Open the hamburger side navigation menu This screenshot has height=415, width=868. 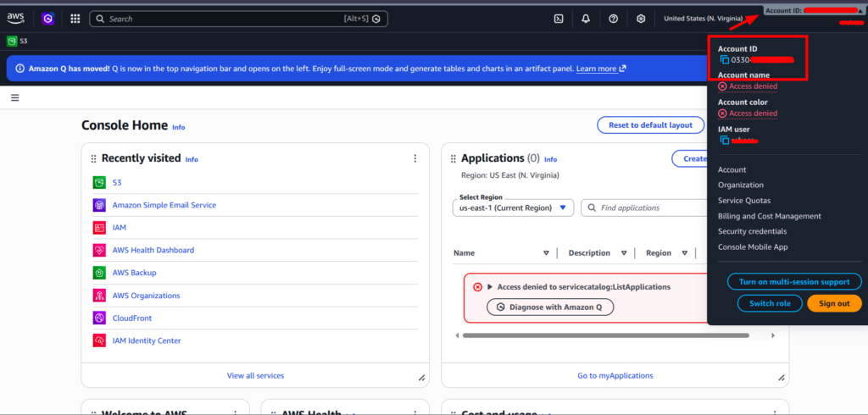click(x=15, y=98)
